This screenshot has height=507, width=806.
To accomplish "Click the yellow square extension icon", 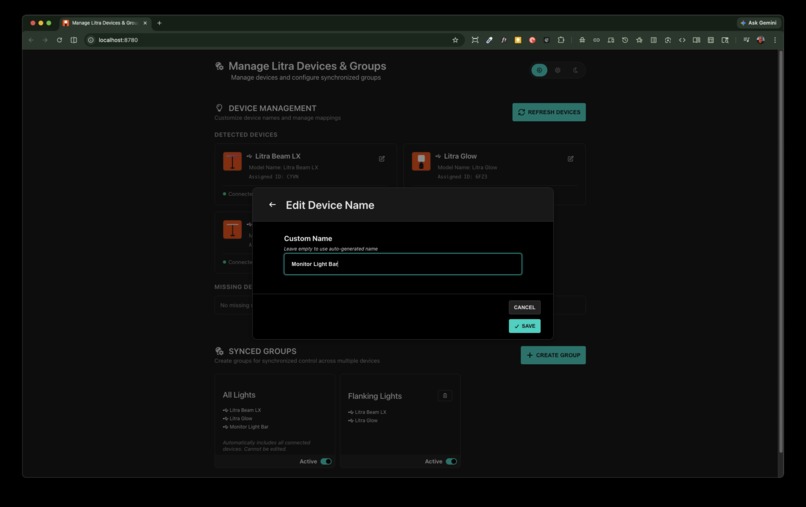I will (x=518, y=40).
